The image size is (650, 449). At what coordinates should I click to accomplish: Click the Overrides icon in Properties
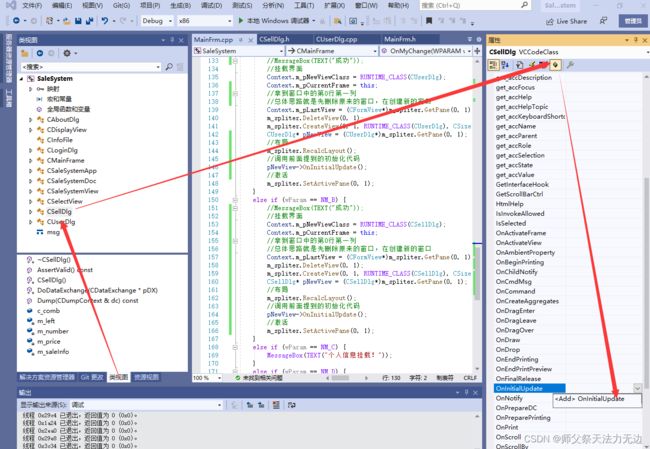point(556,65)
